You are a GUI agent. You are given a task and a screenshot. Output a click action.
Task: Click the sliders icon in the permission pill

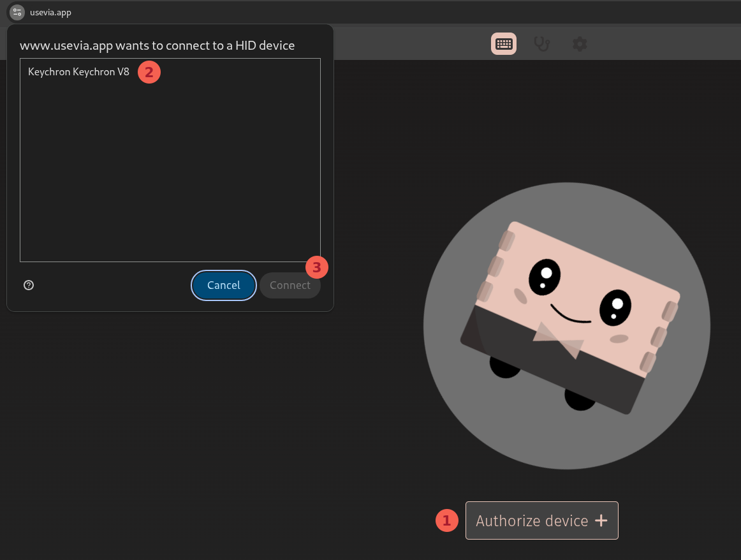[x=17, y=11]
